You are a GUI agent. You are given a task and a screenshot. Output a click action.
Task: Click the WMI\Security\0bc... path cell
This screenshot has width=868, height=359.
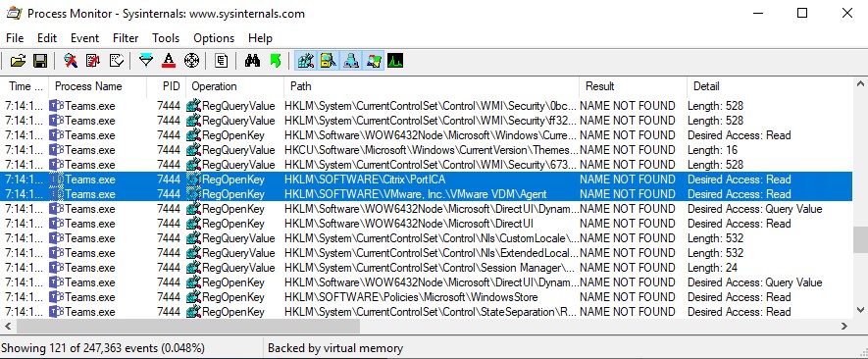click(x=431, y=106)
